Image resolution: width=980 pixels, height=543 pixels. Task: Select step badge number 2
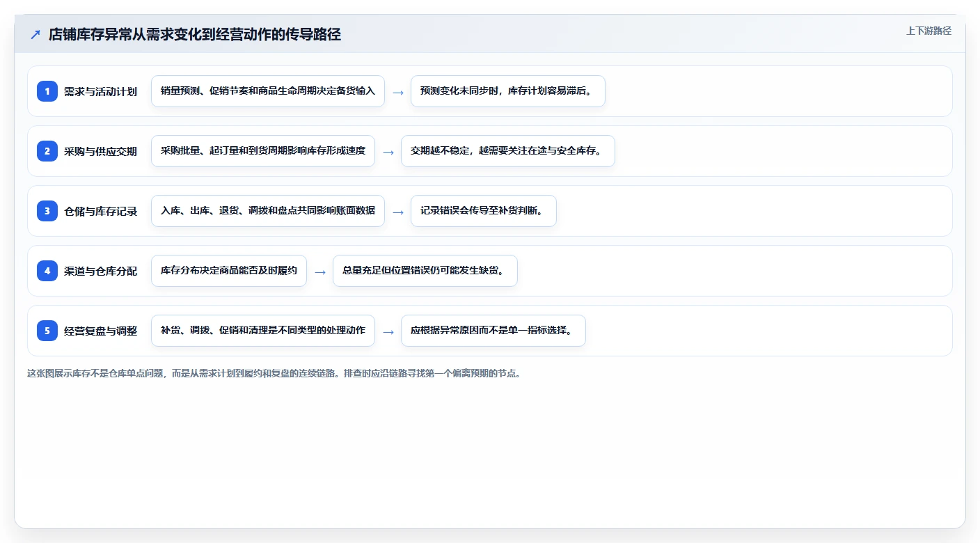coord(47,151)
